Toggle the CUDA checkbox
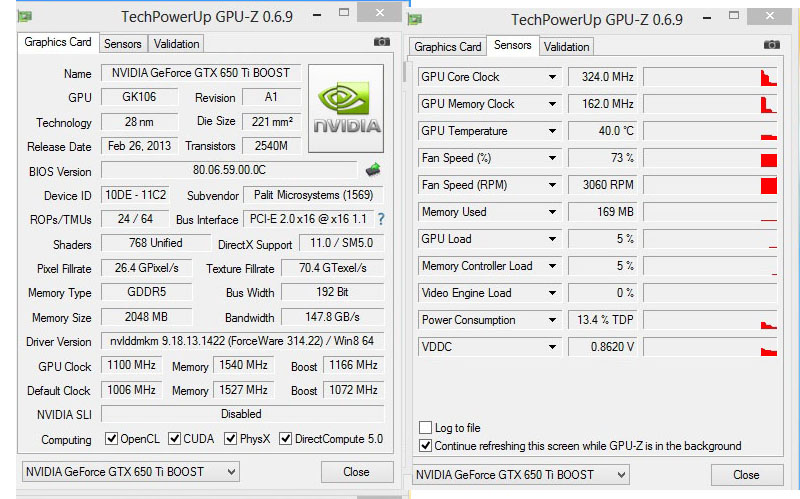The height and width of the screenshot is (499, 800). tap(174, 438)
